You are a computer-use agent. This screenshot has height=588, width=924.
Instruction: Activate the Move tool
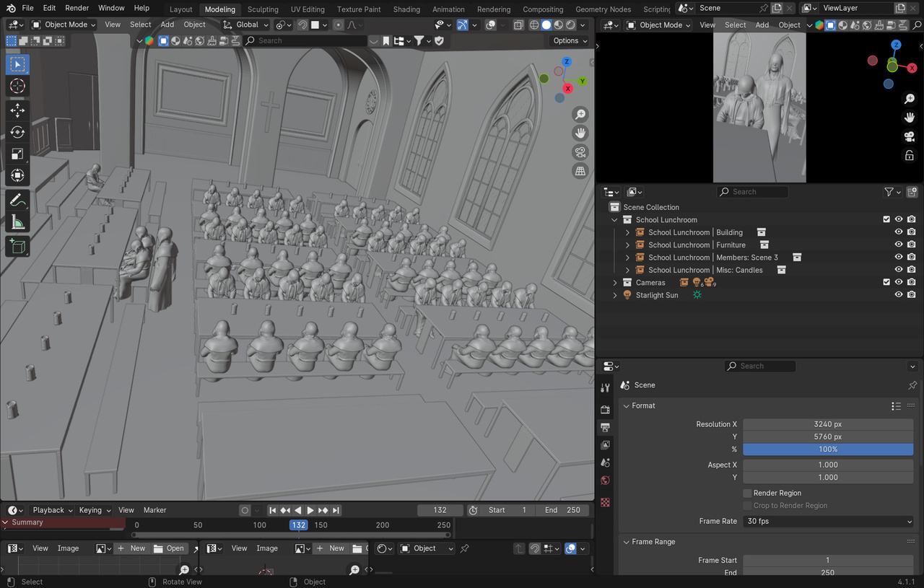(18, 110)
